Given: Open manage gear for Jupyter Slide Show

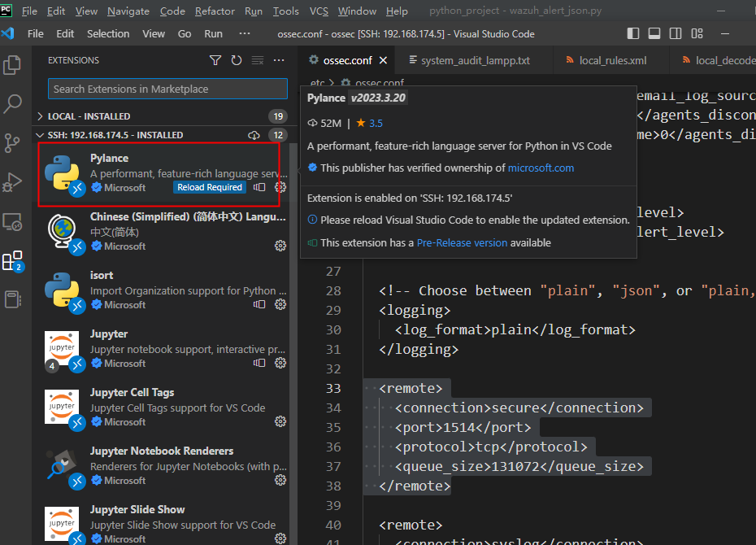Looking at the screenshot, I should point(280,538).
